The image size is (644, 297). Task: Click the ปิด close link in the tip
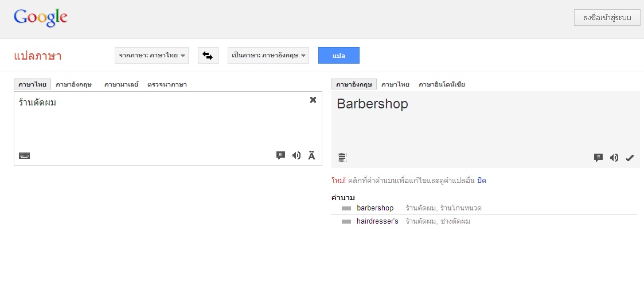[x=482, y=181]
